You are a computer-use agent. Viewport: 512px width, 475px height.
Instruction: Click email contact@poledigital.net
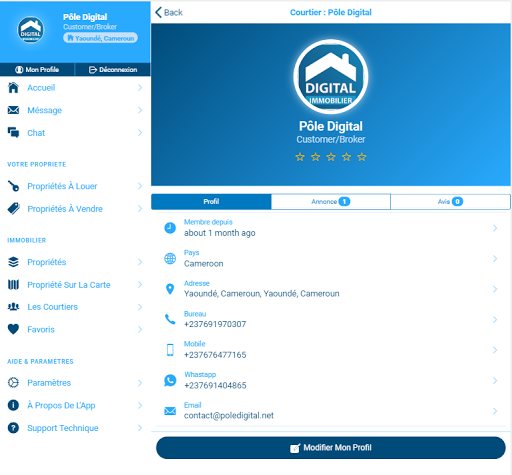click(229, 415)
